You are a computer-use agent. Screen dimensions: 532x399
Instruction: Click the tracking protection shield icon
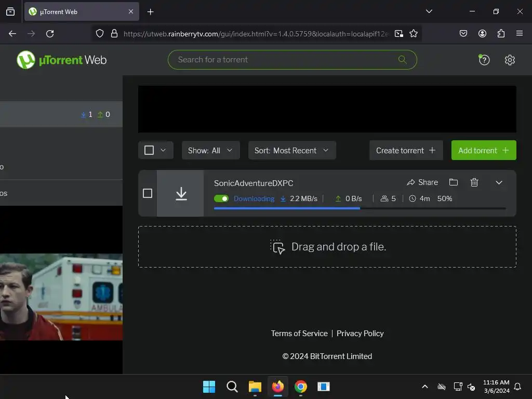click(x=99, y=34)
